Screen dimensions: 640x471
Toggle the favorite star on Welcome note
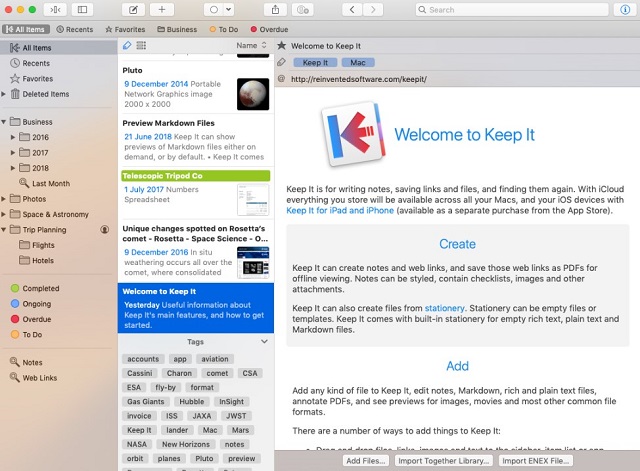282,46
